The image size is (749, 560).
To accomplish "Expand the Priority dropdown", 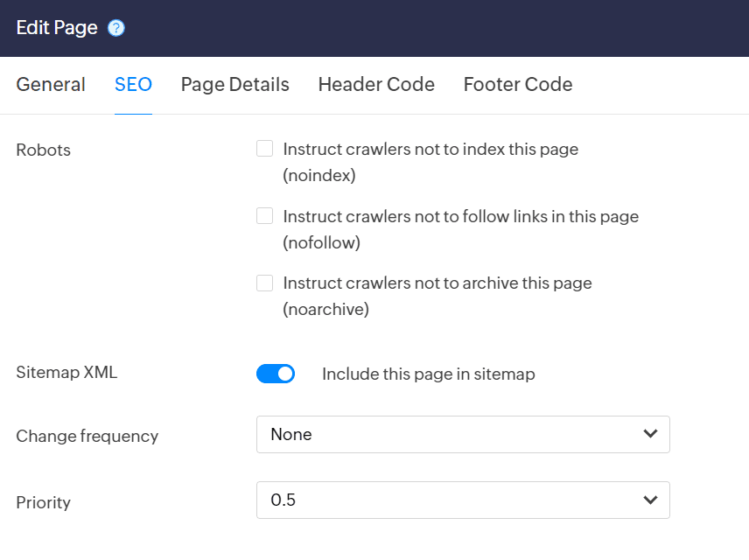I will click(x=462, y=500).
